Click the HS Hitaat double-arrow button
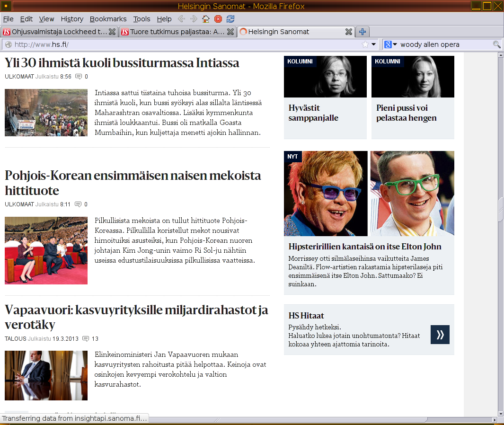 pos(440,335)
